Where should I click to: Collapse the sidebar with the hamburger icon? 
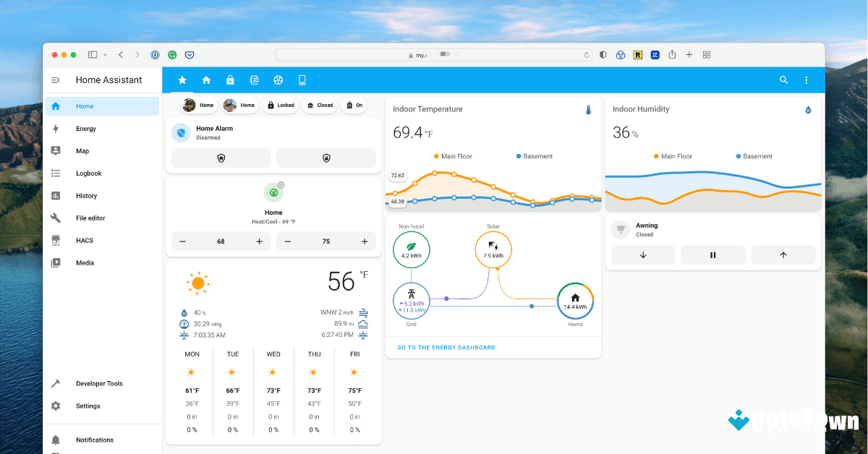(56, 80)
